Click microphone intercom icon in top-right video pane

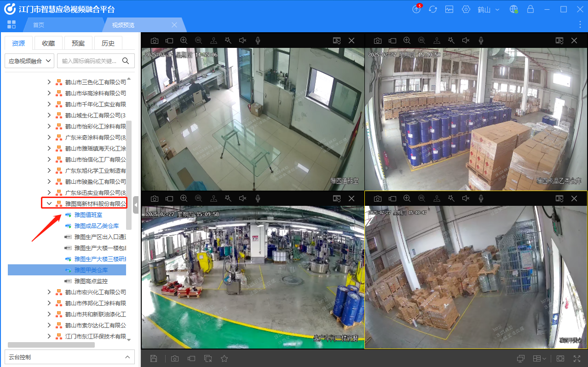pyautogui.click(x=481, y=41)
